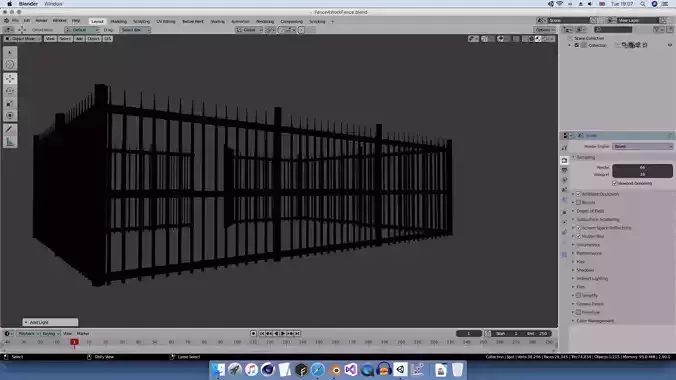Toggle Screen Space Reflections checkbox
This screenshot has height=380, width=676.
[x=579, y=228]
